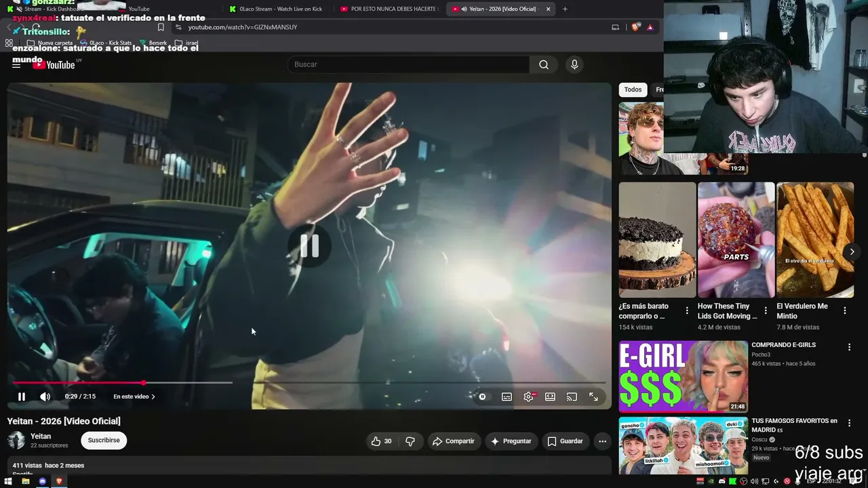Open the Windows Start menu
This screenshot has width=868, height=488.
tap(8, 481)
